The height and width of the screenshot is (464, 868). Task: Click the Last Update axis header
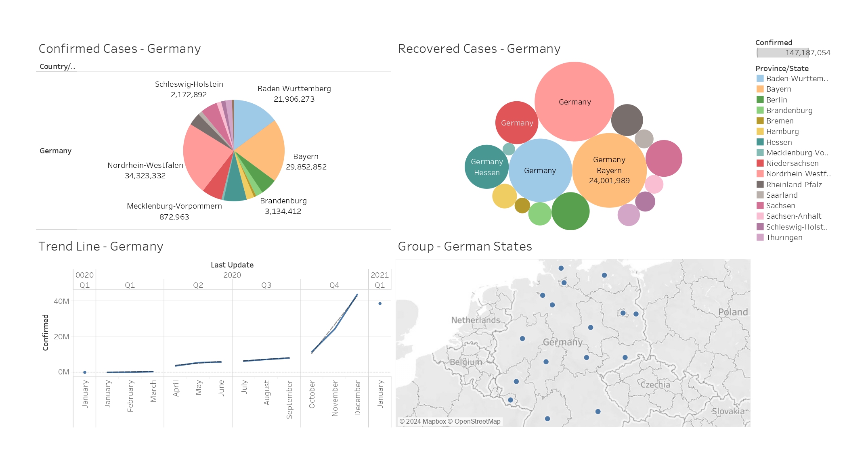(x=232, y=265)
